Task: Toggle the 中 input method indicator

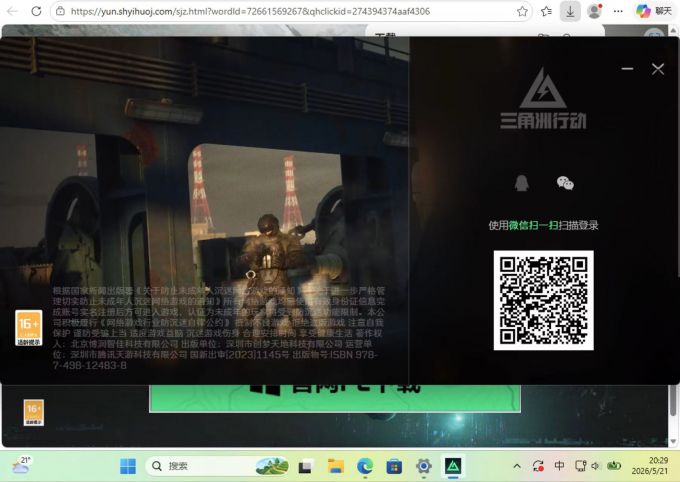Action: 559,466
